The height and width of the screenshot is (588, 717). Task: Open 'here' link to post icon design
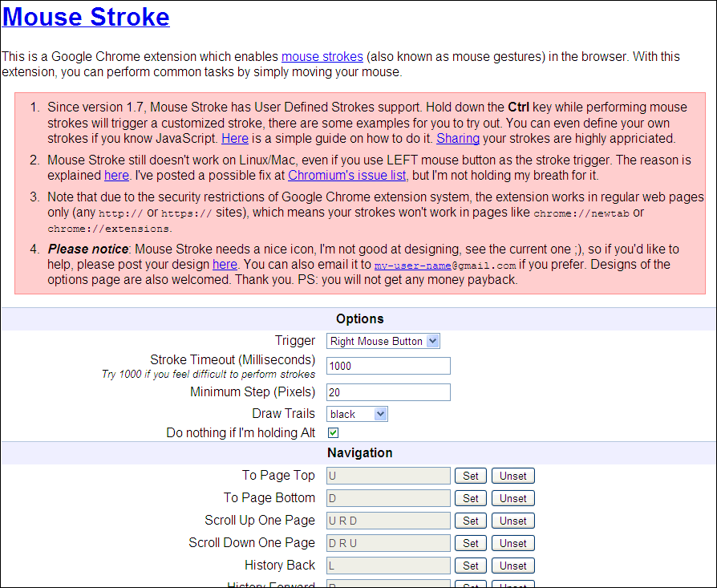pyautogui.click(x=225, y=264)
